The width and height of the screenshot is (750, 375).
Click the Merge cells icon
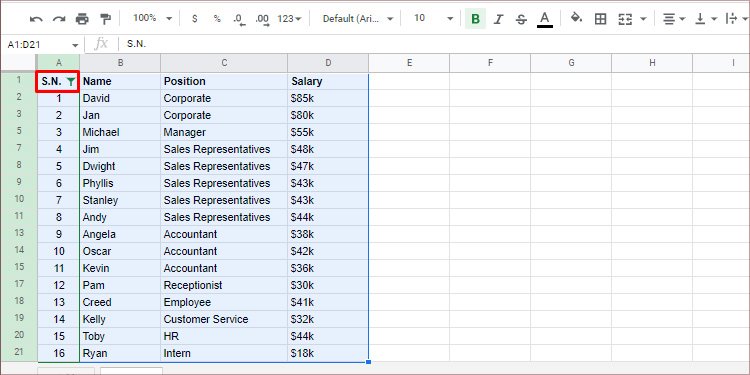(625, 19)
